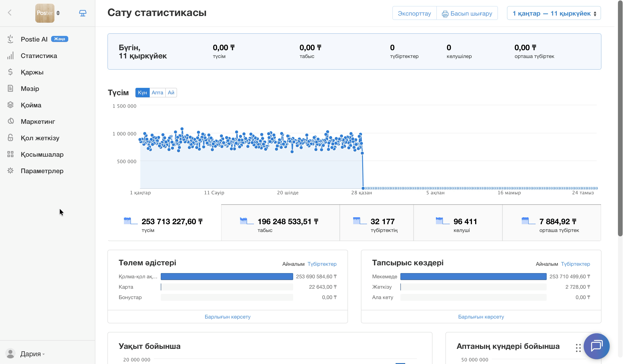Click the mini chart icon beside 7 884,92 ₸
The height and width of the screenshot is (364, 624).
[x=529, y=221]
